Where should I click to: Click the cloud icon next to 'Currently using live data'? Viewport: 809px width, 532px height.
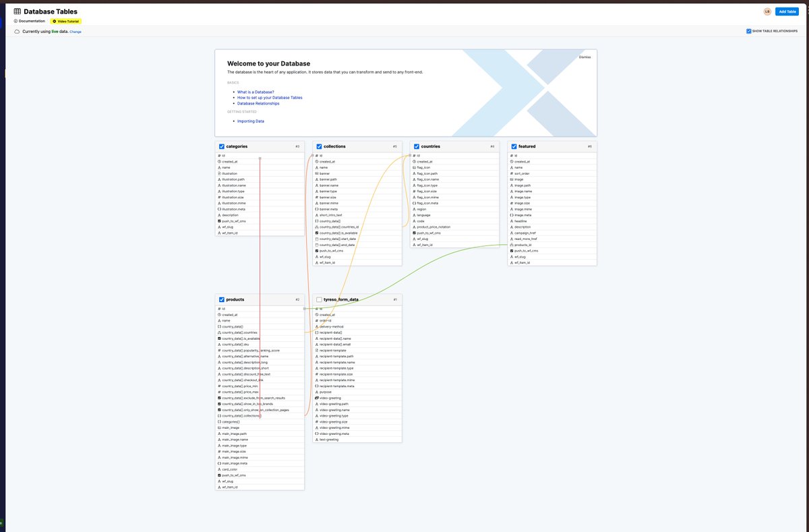click(x=16, y=31)
